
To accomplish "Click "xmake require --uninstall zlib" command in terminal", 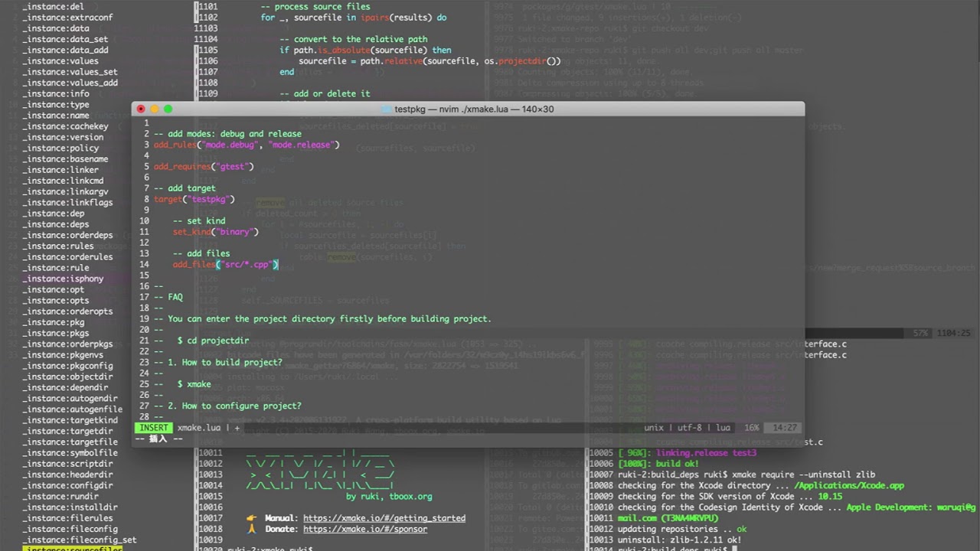I will click(803, 474).
